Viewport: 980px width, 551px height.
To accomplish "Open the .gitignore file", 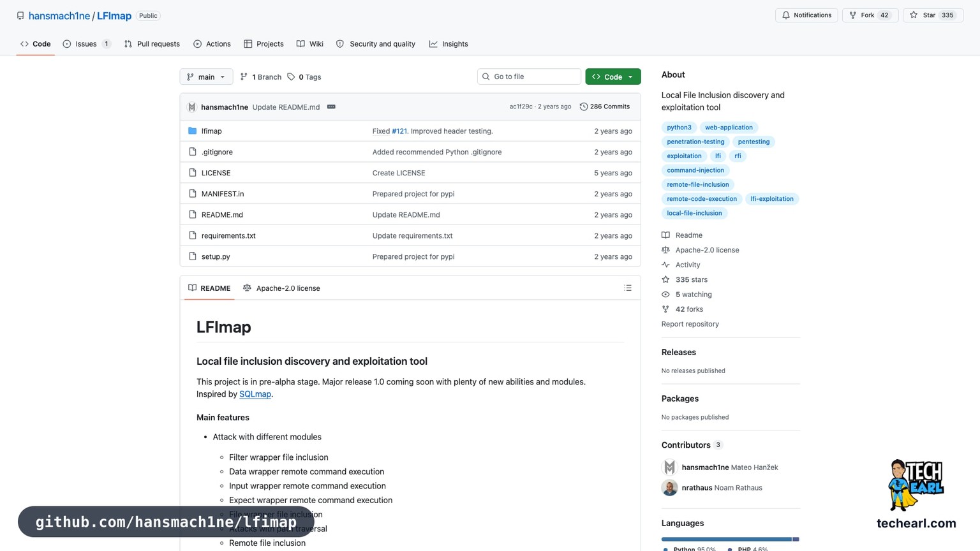I will pyautogui.click(x=217, y=152).
